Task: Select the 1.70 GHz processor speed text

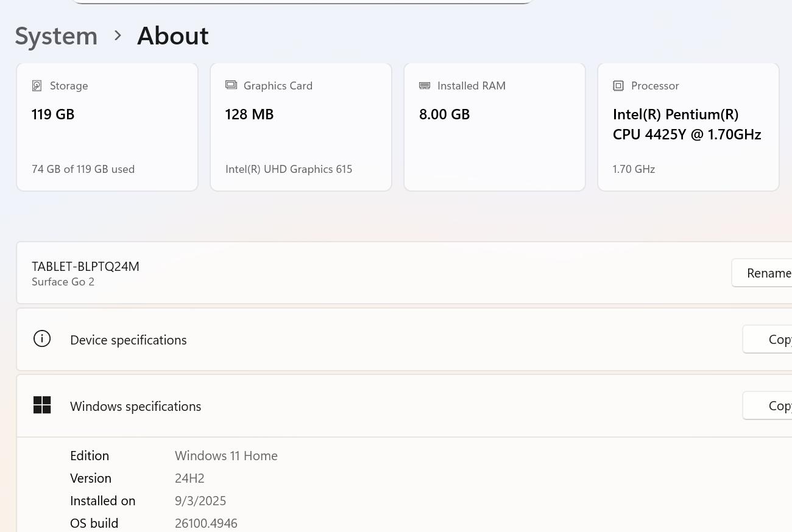Action: pos(634,169)
